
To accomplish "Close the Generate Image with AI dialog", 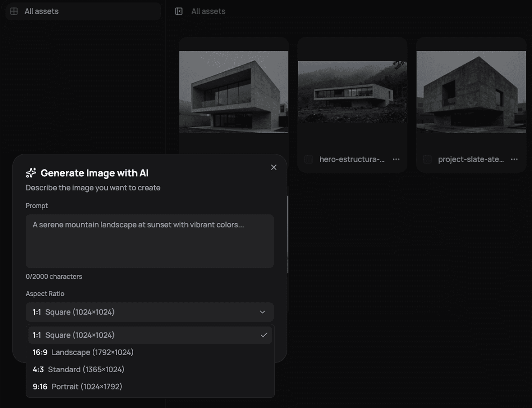I will 273,167.
